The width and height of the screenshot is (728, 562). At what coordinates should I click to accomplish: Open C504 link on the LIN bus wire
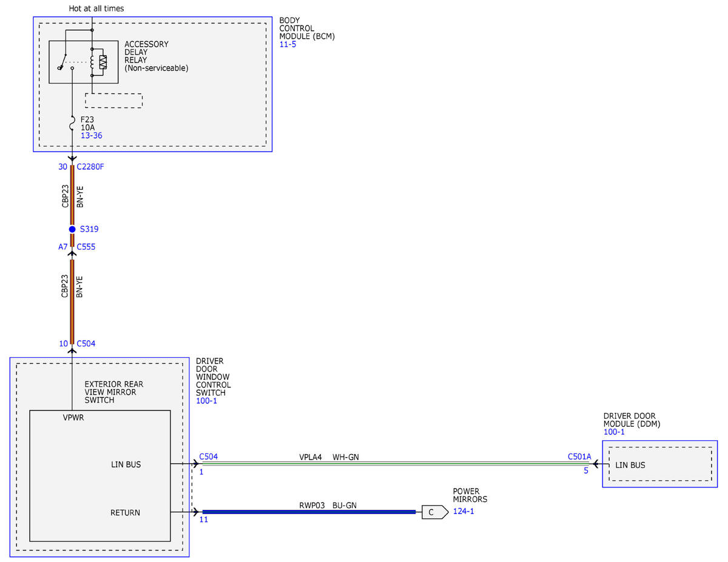209,456
